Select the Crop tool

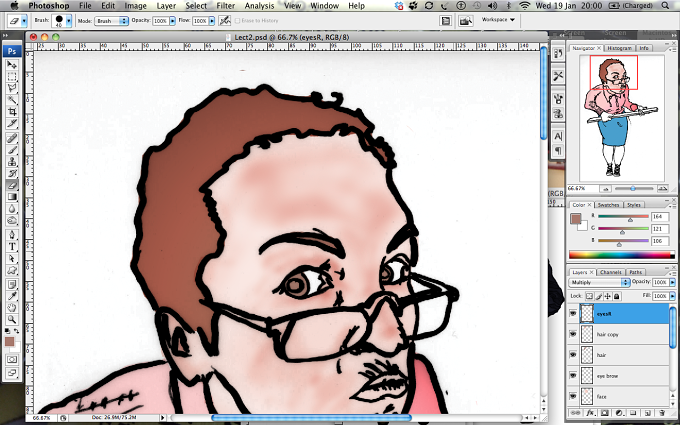pos(12,112)
